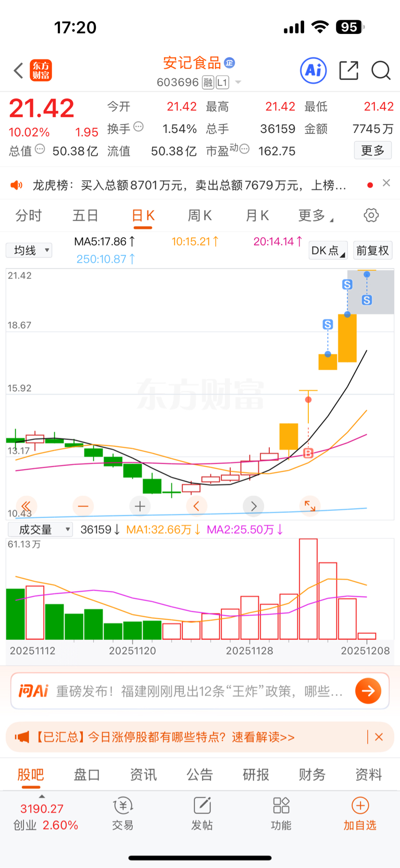Select the 日K chart tab
Screen dimensions: 400x868
143,216
